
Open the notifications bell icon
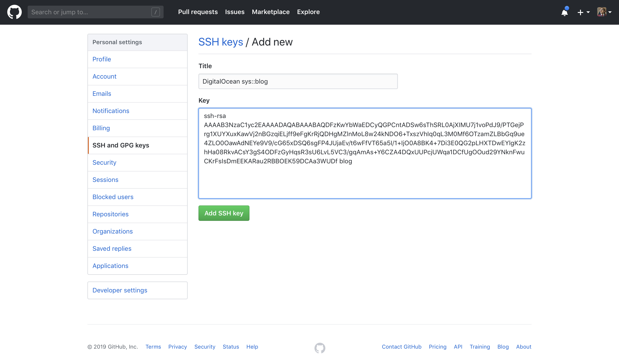(x=564, y=12)
